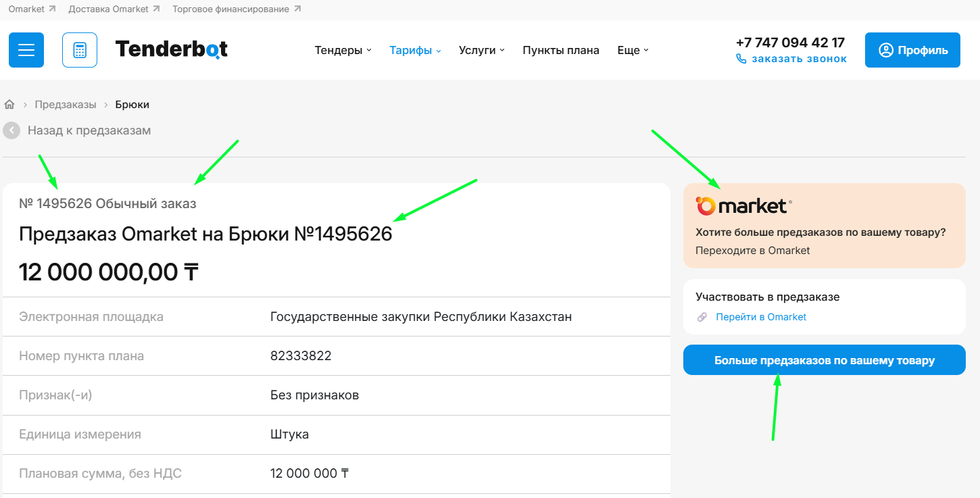Click the Плановая сумма, без НДС label
The height and width of the screenshot is (498, 980).
click(x=100, y=474)
